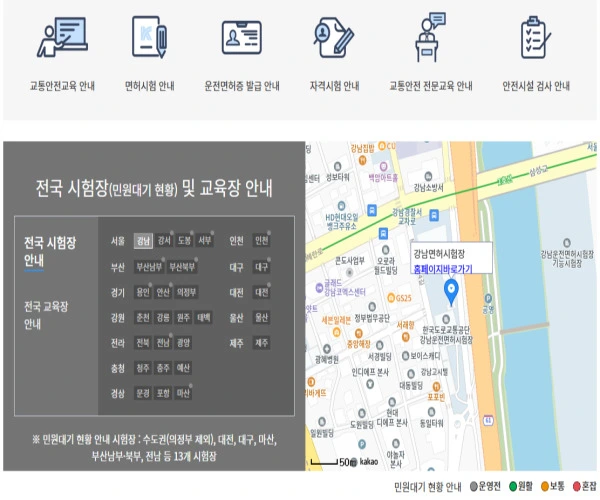
Task: Click the 강남소방서 map marker
Action: pos(428,176)
